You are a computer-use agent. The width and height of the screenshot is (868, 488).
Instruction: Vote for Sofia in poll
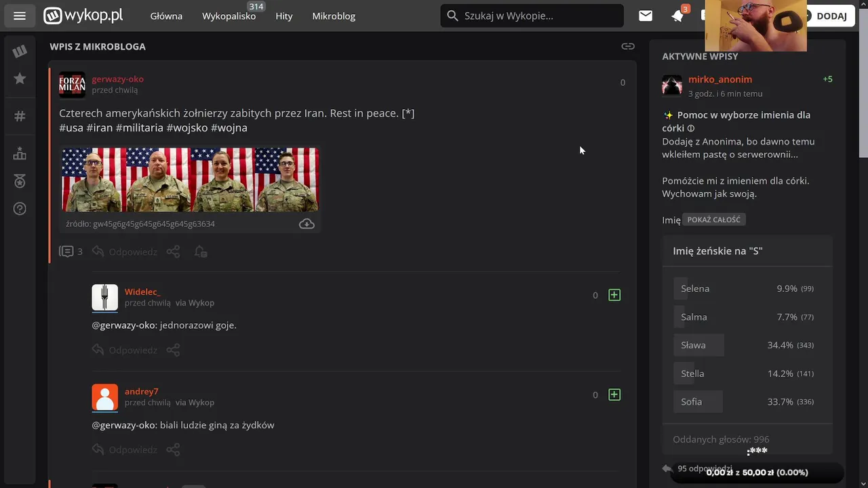pyautogui.click(x=747, y=401)
